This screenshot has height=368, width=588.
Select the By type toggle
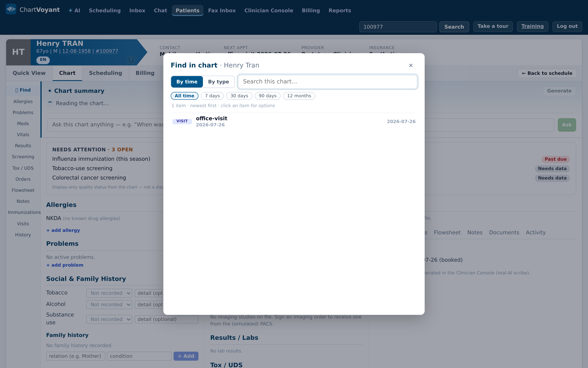(x=218, y=82)
